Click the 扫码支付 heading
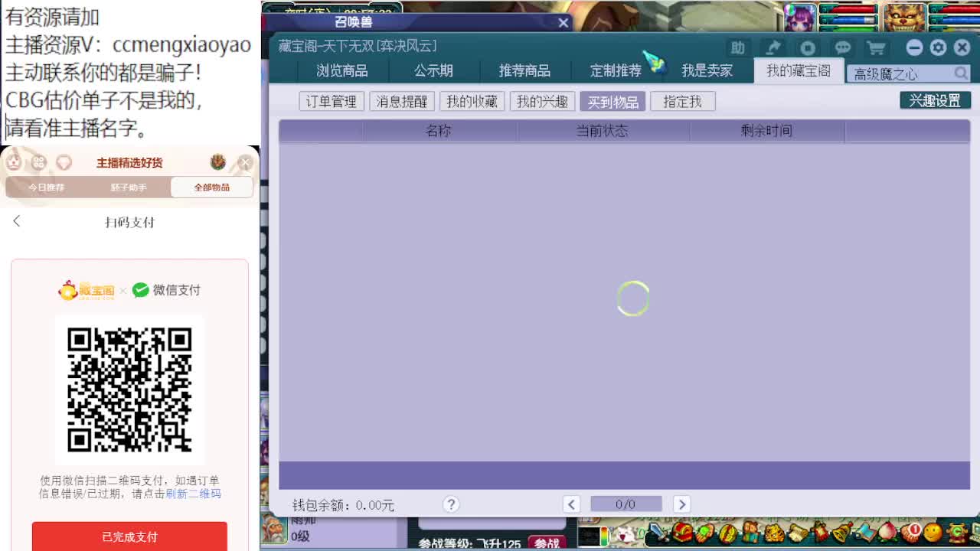980x551 pixels. (129, 222)
